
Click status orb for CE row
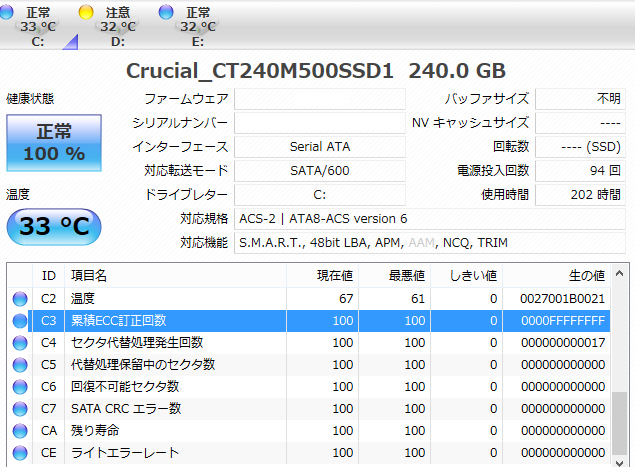[20, 453]
